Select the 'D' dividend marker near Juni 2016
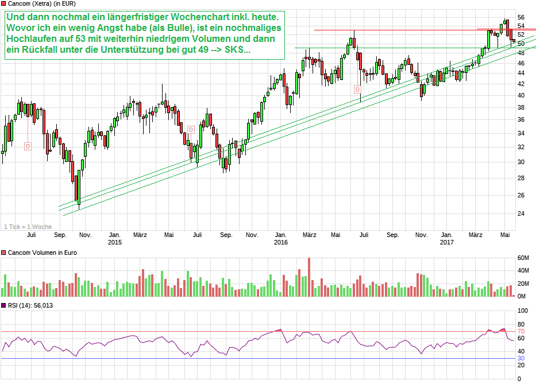The image size is (536, 392). pyautogui.click(x=359, y=89)
